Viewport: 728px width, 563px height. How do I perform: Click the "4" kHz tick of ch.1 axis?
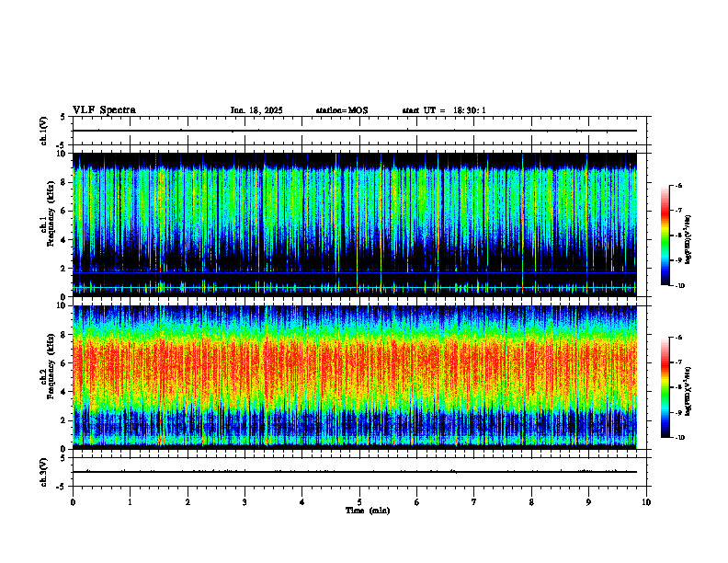pos(64,240)
